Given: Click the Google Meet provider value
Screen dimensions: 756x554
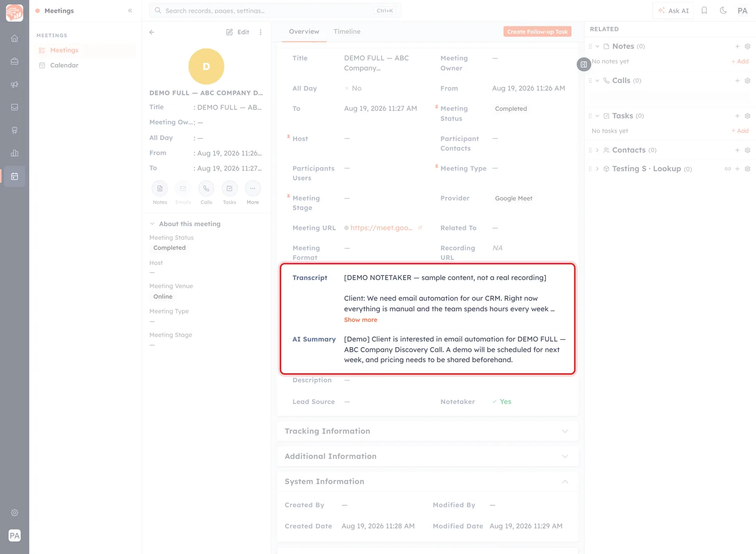Looking at the screenshot, I should (514, 198).
